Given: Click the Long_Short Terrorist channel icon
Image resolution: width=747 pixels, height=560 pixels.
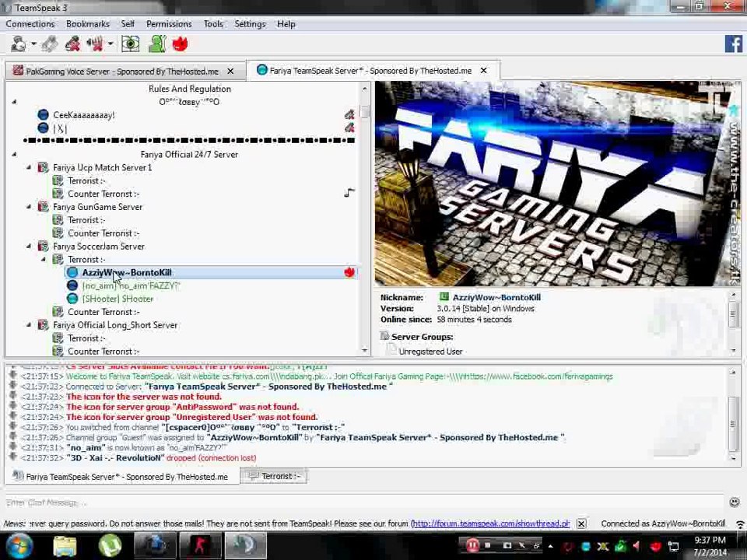Looking at the screenshot, I should pos(58,338).
